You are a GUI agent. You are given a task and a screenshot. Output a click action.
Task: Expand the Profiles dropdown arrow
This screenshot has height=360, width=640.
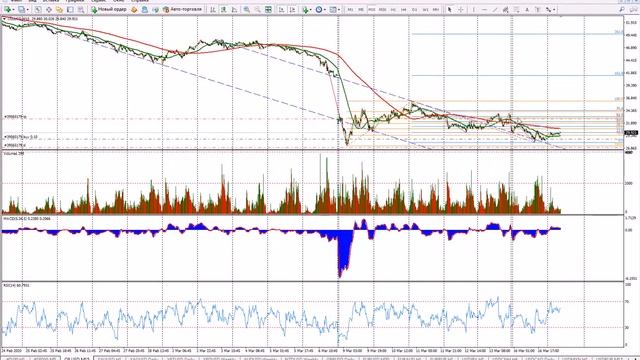pos(27,9)
